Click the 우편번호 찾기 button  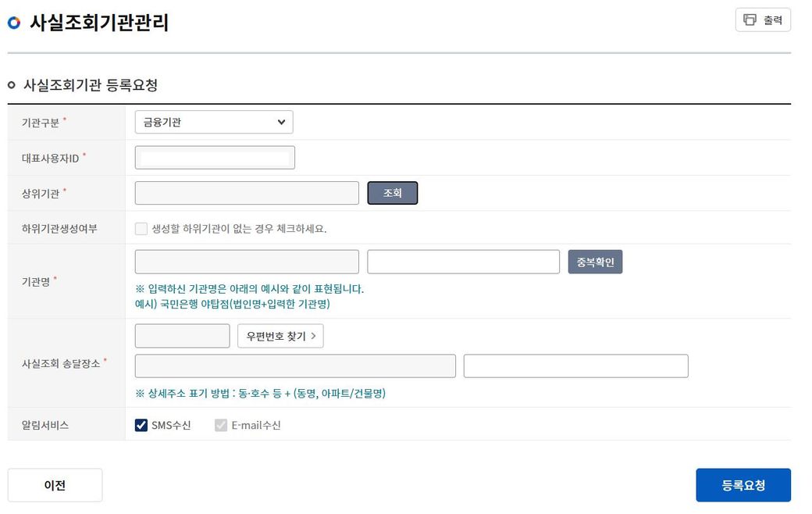[280, 336]
